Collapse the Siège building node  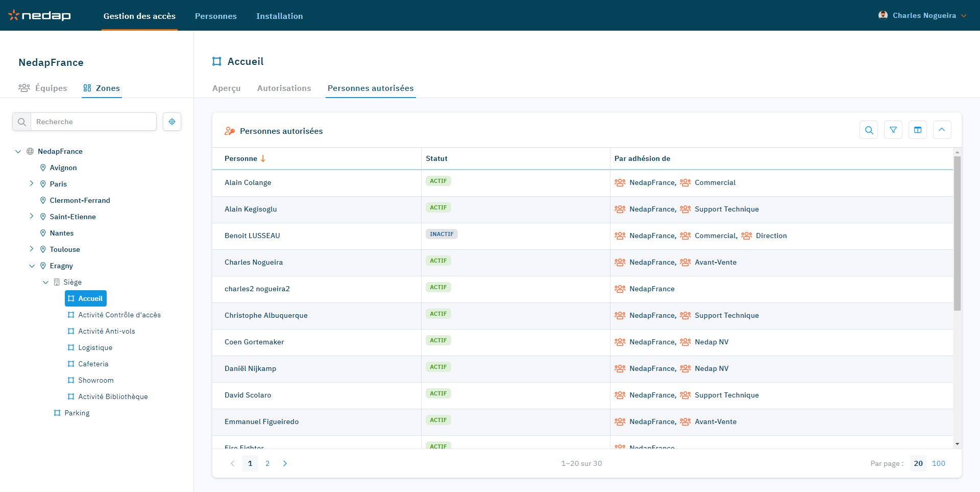[x=45, y=282]
